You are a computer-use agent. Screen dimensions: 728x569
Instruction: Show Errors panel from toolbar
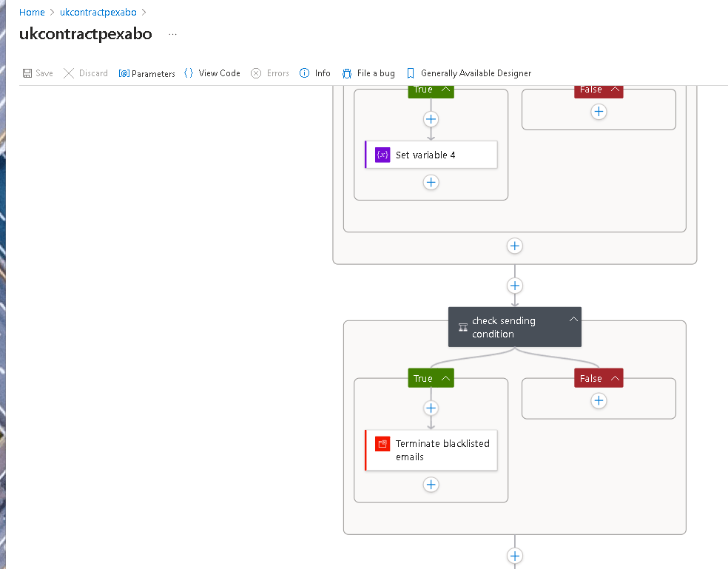point(270,73)
